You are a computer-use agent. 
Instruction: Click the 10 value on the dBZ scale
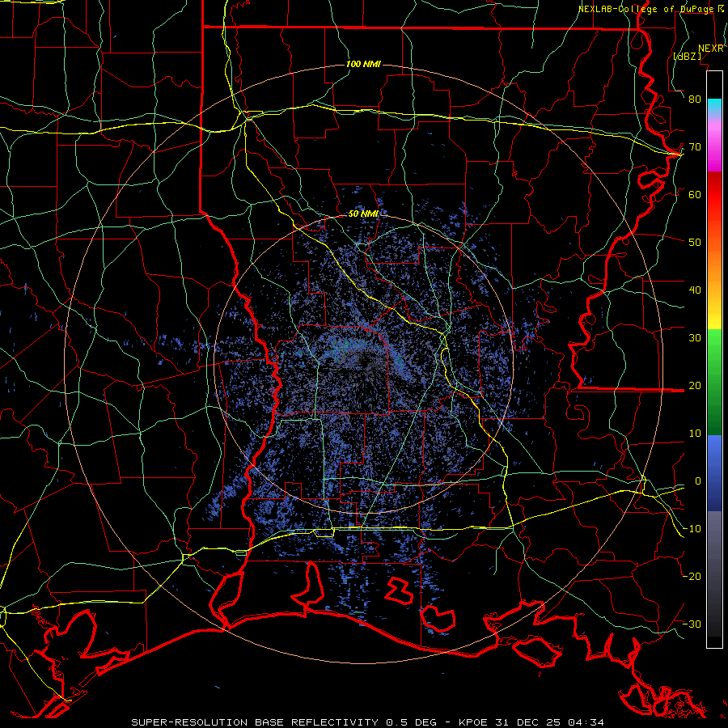695,434
